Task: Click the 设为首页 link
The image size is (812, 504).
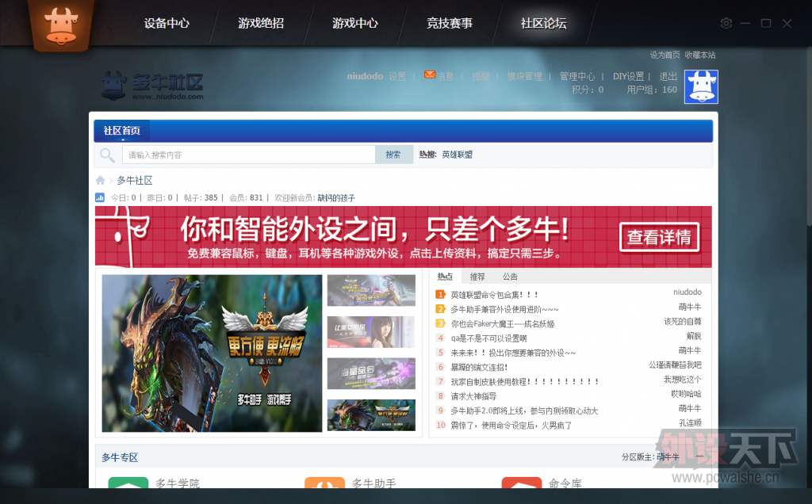Action: 665,55
